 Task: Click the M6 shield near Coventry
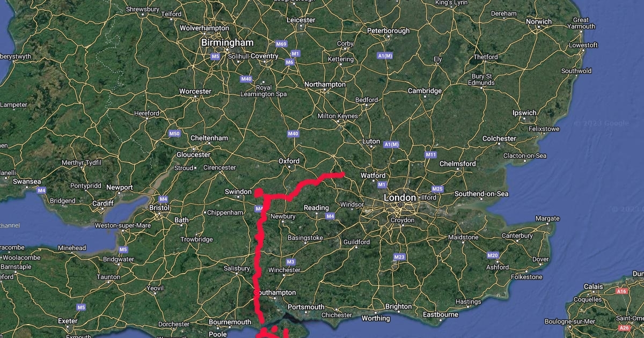[290, 62]
